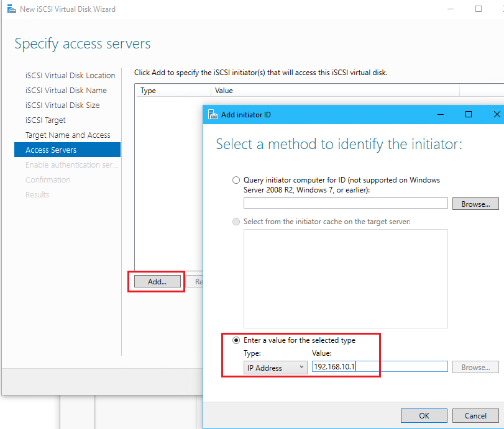Open the iSCSI Virtual Disk Location step

pyautogui.click(x=70, y=76)
